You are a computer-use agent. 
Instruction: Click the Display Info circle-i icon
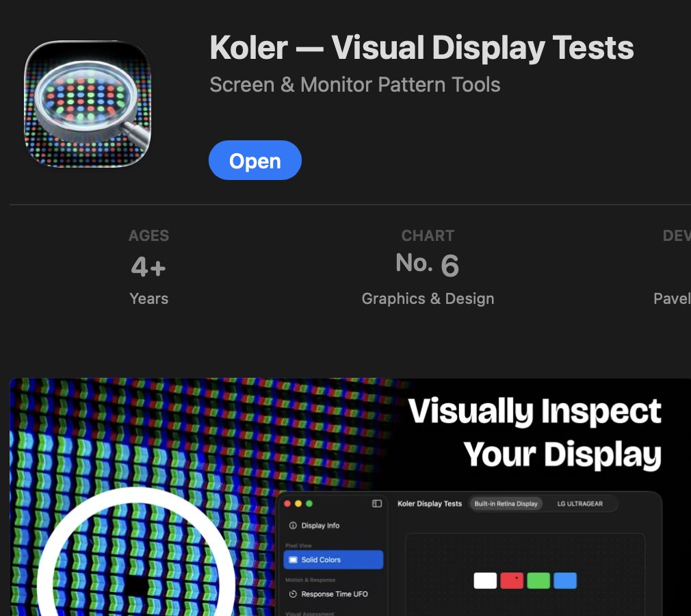click(293, 526)
